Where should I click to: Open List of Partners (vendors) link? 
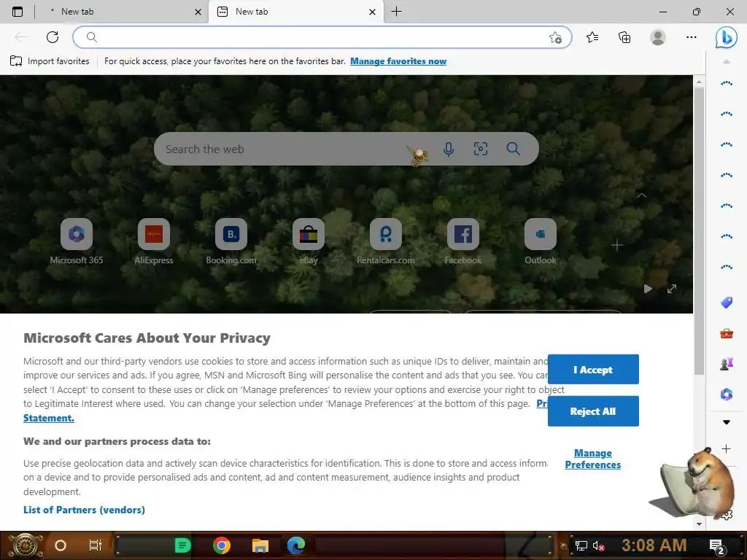click(84, 510)
